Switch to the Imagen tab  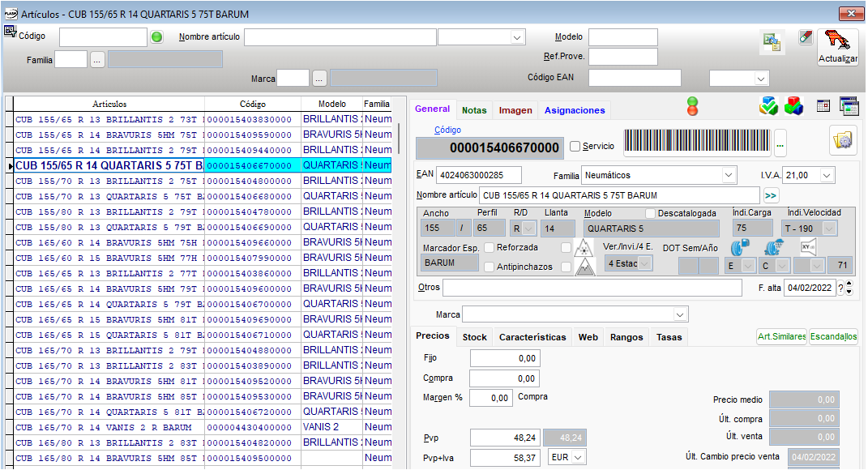point(515,110)
